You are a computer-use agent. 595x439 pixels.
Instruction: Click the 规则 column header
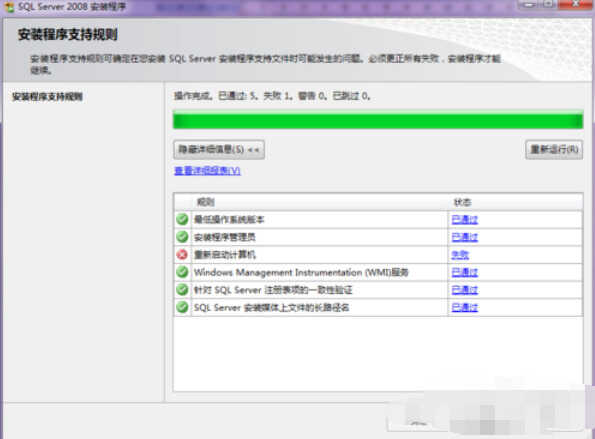[x=205, y=202]
